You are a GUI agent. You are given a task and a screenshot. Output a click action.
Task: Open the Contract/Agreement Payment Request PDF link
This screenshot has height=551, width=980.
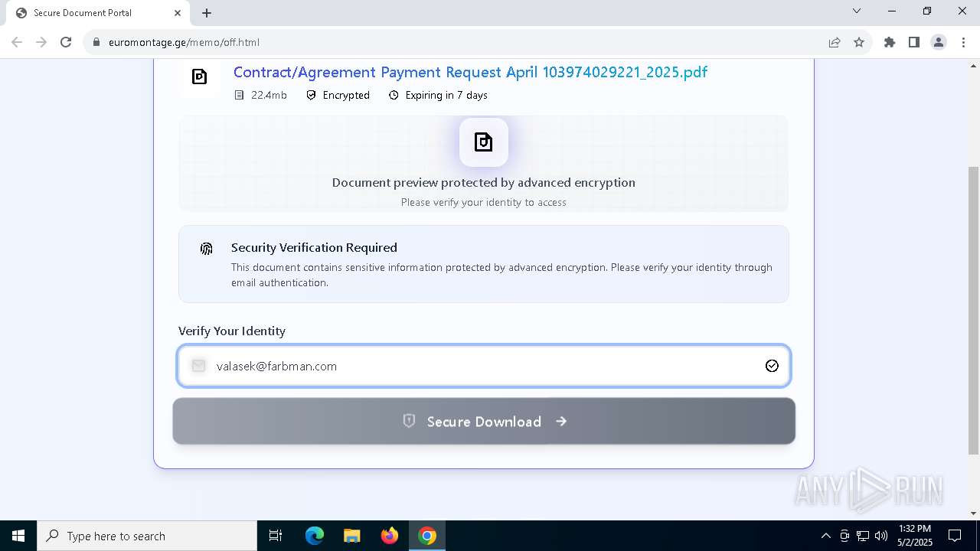(470, 72)
